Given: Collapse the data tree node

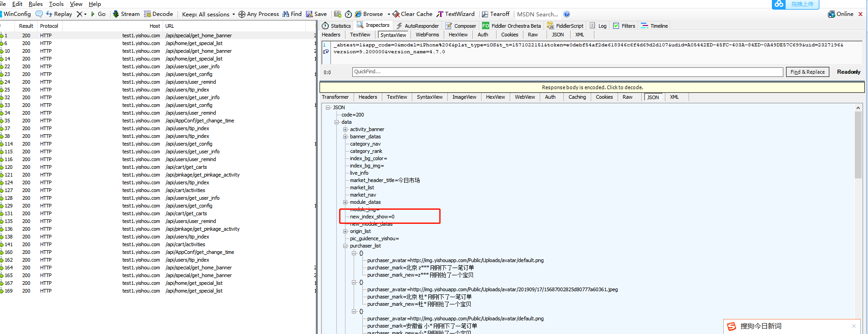Looking at the screenshot, I should click(337, 122).
